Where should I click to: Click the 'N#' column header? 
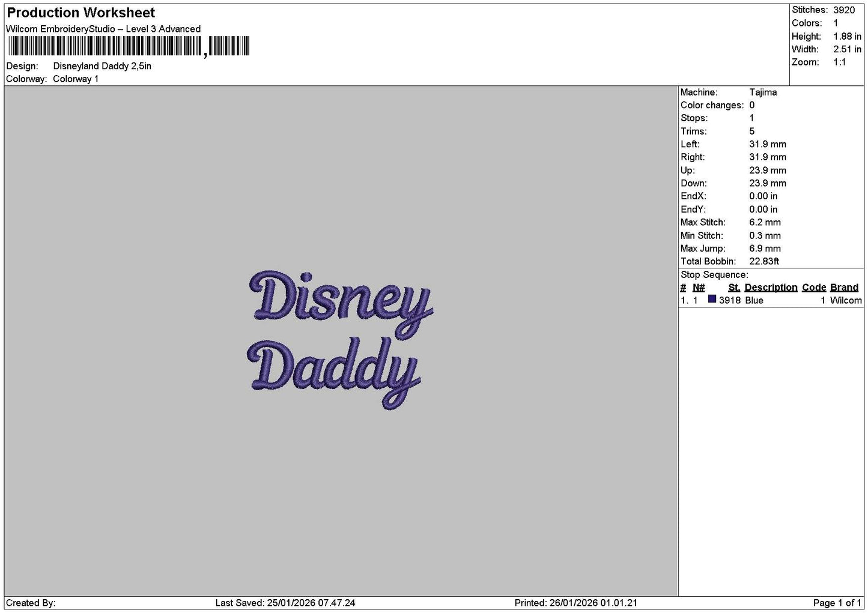699,288
